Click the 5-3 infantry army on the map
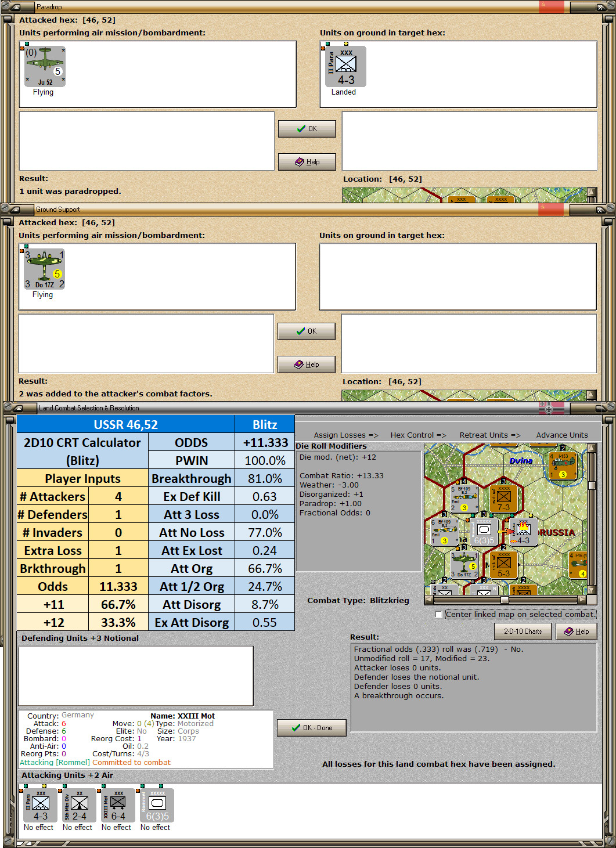Screen dimensions: 616x848 tap(503, 565)
